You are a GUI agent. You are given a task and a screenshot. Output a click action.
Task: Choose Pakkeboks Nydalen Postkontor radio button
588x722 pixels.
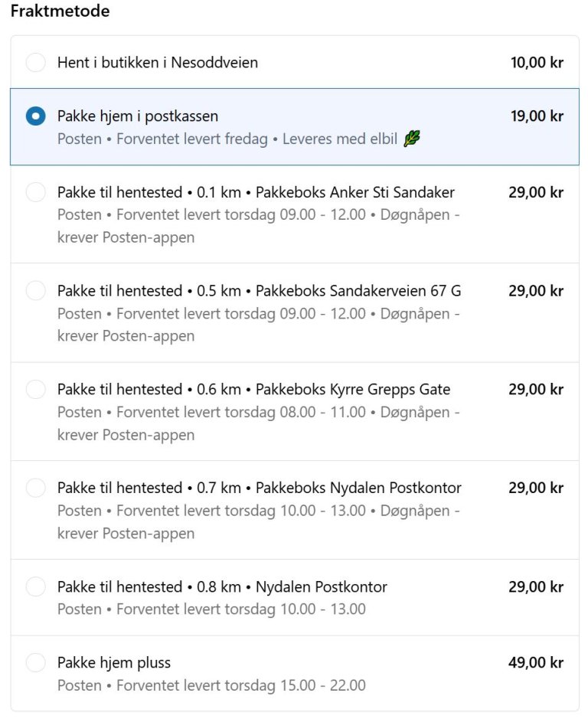[36, 488]
